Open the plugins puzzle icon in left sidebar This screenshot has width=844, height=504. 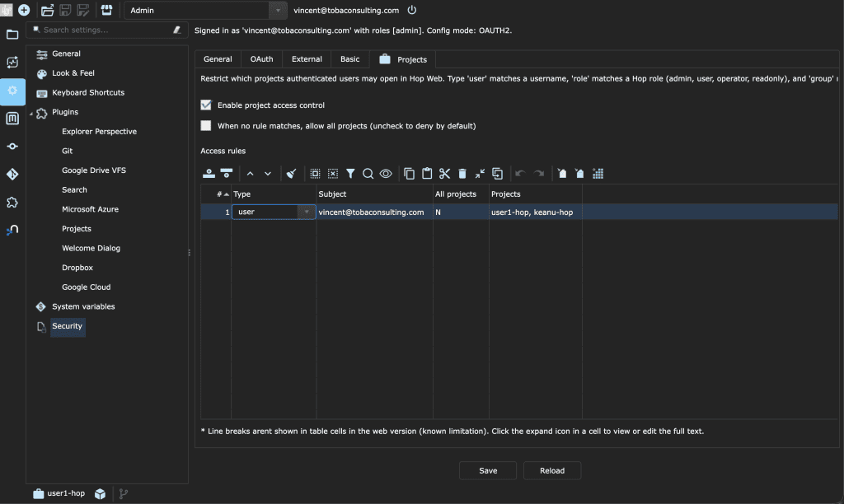click(12, 203)
